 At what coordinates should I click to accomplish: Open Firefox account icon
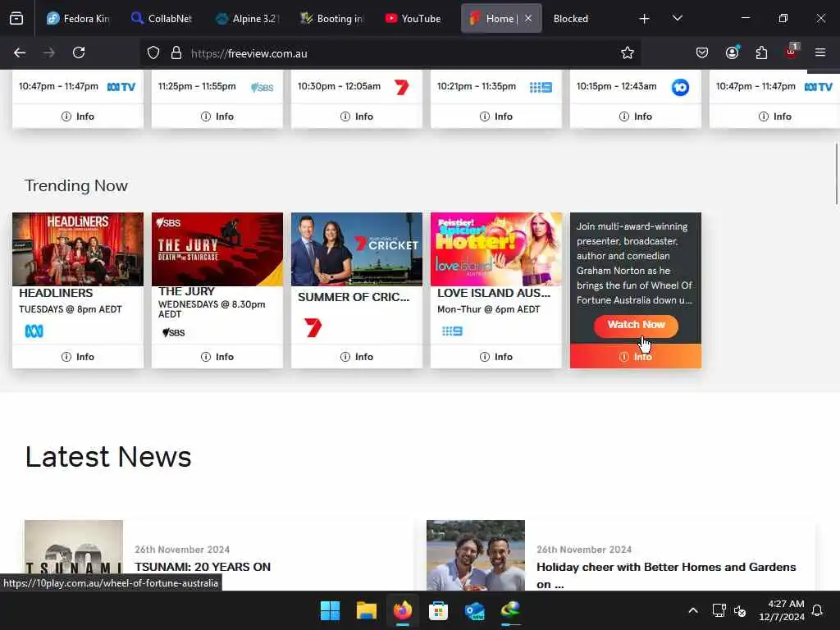coord(732,52)
